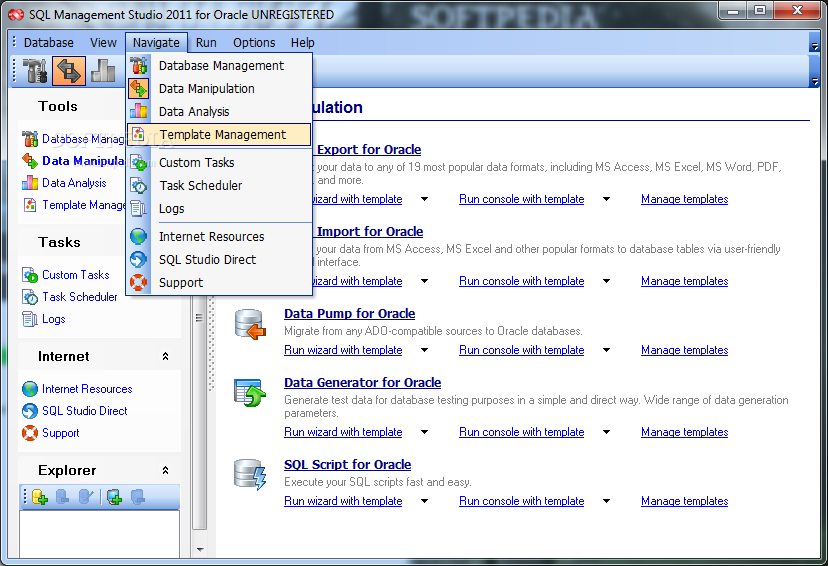Click SQL Script for Oracle icon
The width and height of the screenshot is (828, 566).
[250, 475]
